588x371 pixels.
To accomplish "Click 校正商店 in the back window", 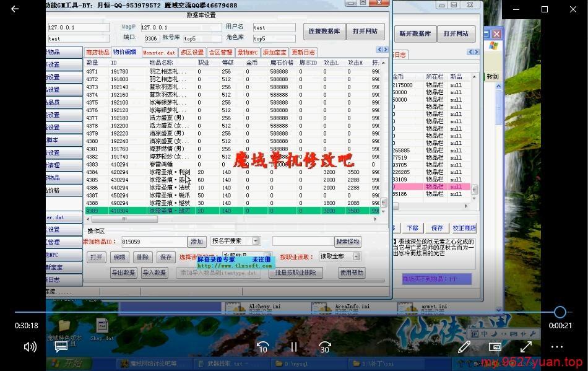I will (464, 228).
